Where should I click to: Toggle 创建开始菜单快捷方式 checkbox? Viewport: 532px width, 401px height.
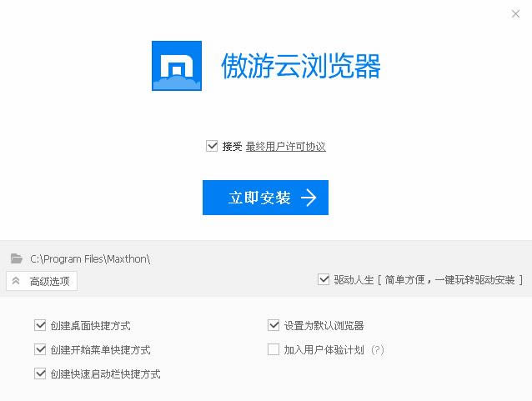pyautogui.click(x=40, y=349)
